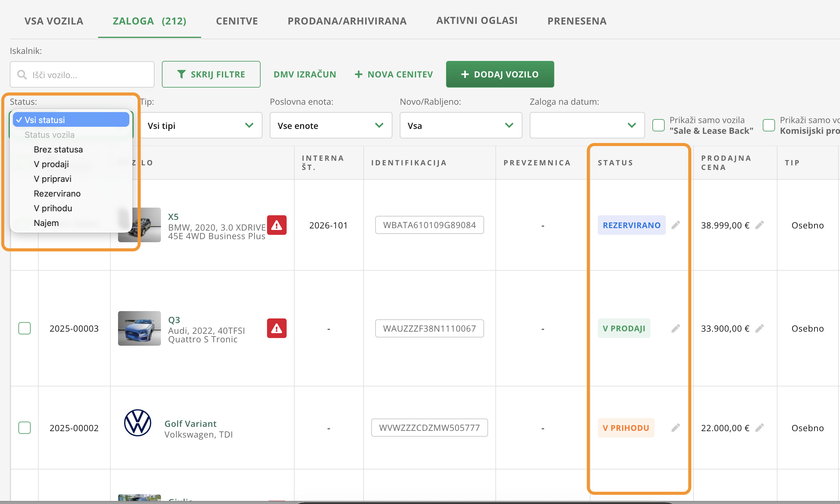Choose Rezervirano in status list
The height and width of the screenshot is (504, 840).
click(x=57, y=194)
